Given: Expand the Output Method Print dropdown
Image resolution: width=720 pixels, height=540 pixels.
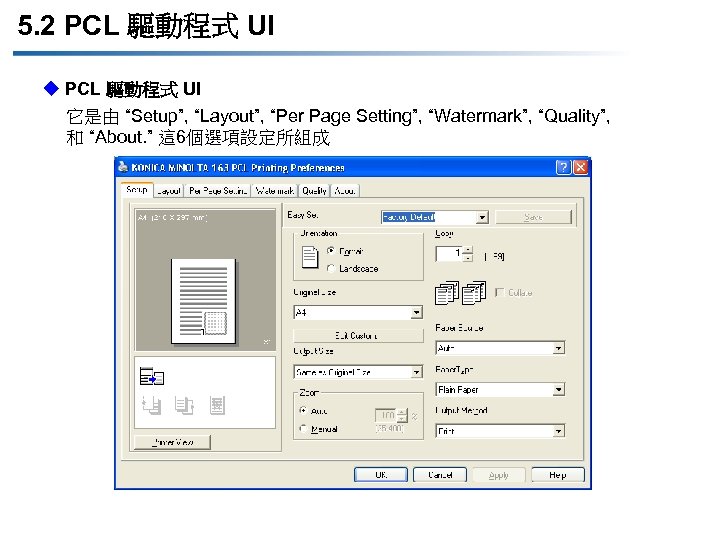Looking at the screenshot, I should (500, 431).
